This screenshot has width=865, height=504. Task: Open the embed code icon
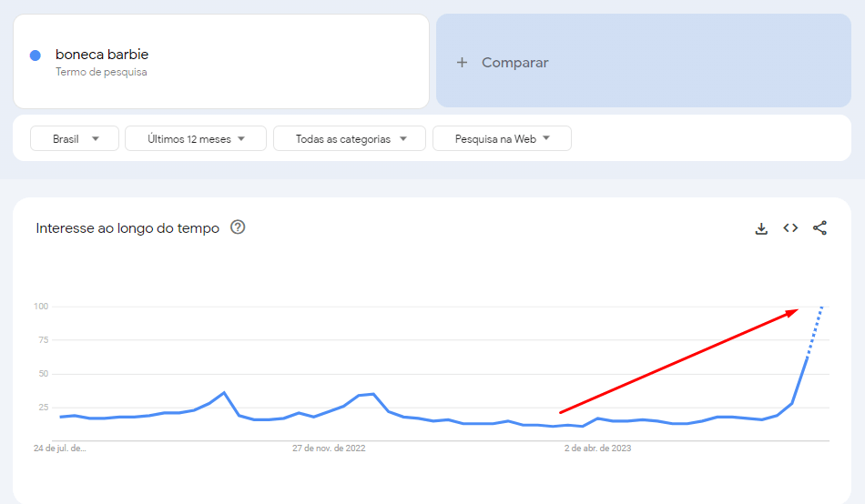coord(790,227)
